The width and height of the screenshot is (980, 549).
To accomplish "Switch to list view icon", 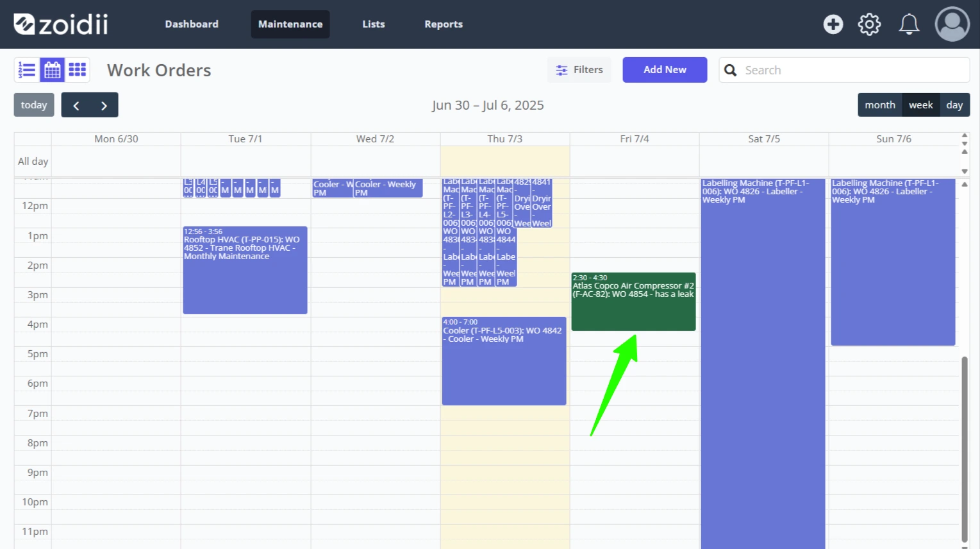I will click(x=27, y=70).
